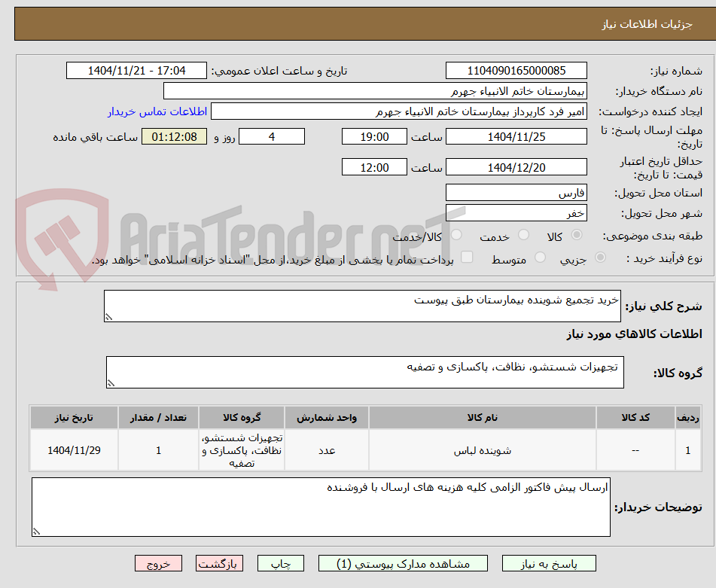Click the تعداد / مقدار column header

tap(158, 417)
